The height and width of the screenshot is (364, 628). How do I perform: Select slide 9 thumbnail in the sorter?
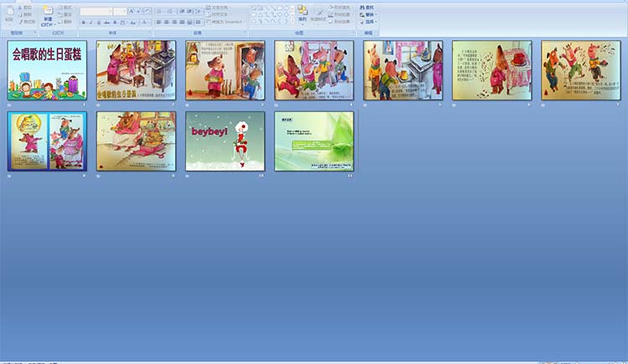(136, 141)
